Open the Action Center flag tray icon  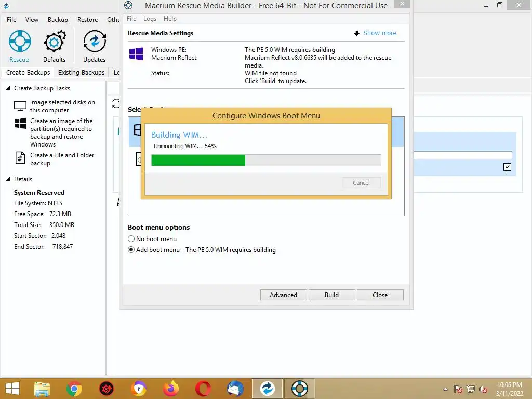click(x=458, y=389)
